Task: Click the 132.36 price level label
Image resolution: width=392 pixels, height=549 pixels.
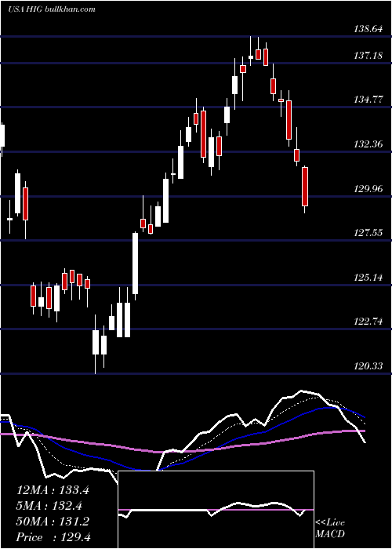Action: click(x=368, y=144)
